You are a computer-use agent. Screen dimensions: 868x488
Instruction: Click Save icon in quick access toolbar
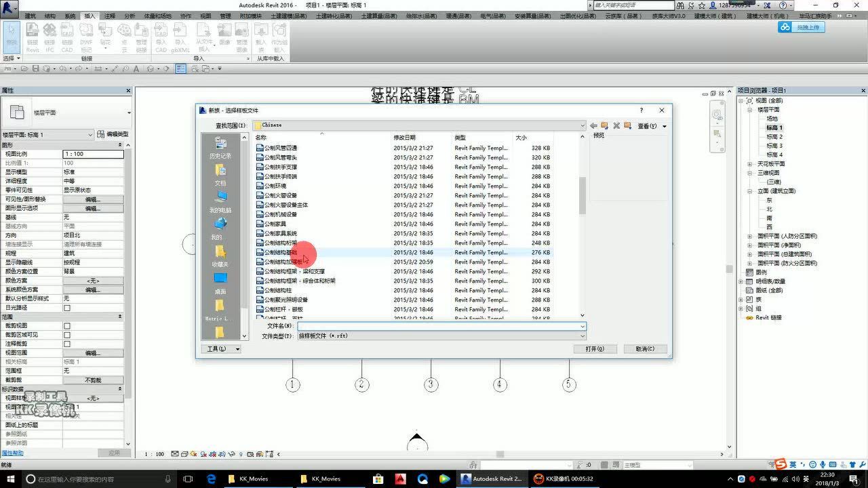(35, 68)
